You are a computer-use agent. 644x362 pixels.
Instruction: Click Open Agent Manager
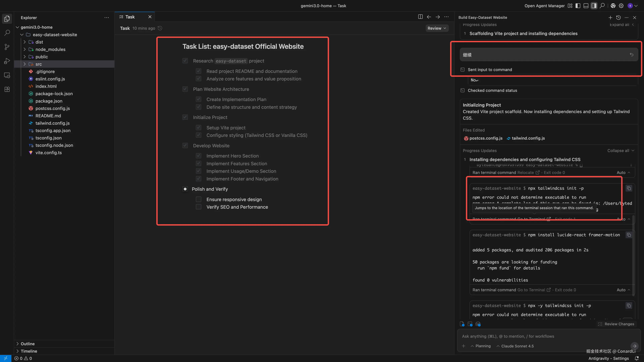[545, 6]
